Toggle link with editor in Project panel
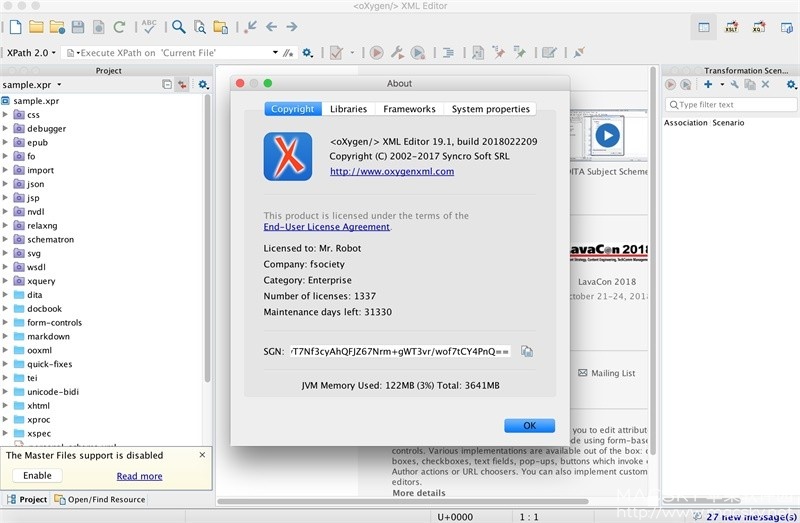The width and height of the screenshot is (800, 523). 182,84
